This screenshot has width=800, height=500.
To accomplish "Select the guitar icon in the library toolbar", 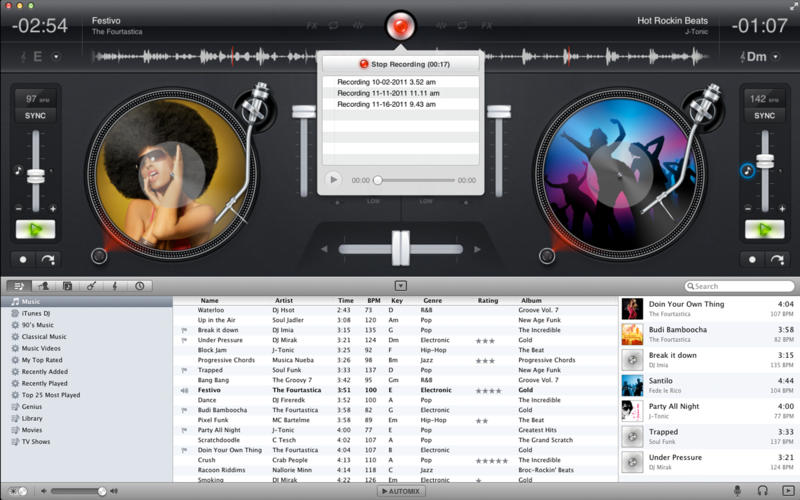I will pyautogui.click(x=91, y=286).
